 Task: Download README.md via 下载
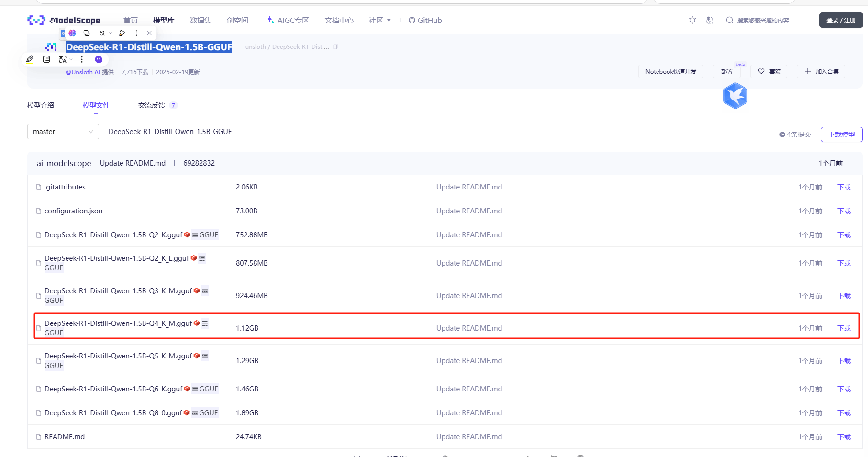[x=844, y=437]
